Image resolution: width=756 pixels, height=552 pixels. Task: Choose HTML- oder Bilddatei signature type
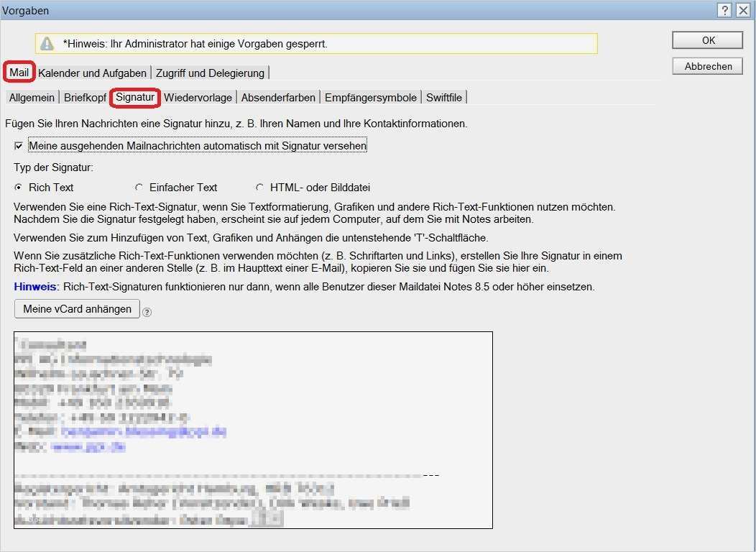tap(259, 187)
